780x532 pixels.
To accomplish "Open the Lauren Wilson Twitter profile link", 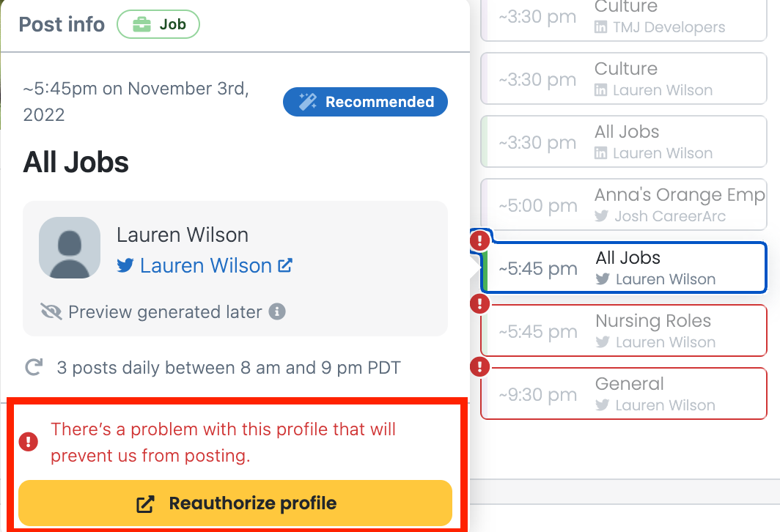I will pyautogui.click(x=205, y=266).
